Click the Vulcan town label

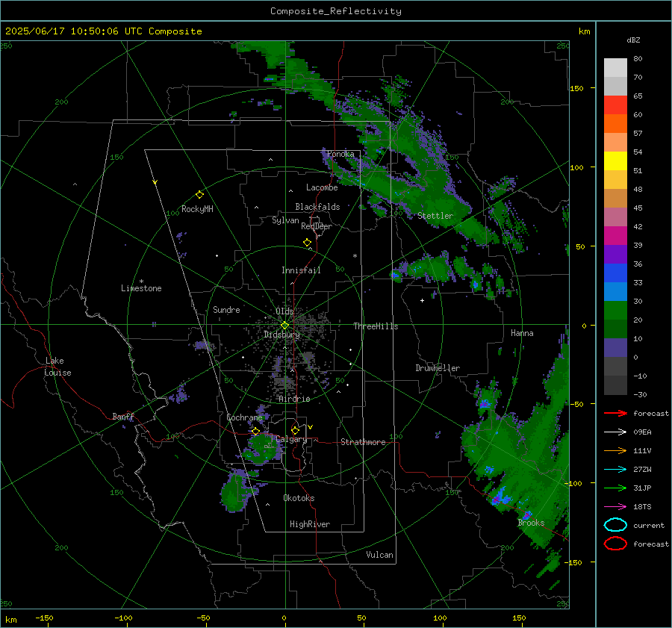click(x=380, y=555)
